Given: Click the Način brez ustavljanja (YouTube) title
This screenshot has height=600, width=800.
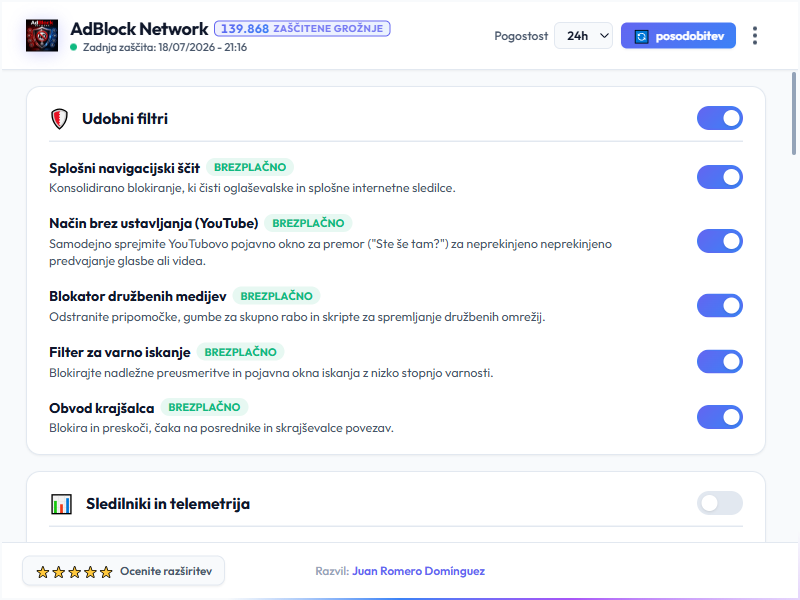Looking at the screenshot, I should [x=154, y=224].
